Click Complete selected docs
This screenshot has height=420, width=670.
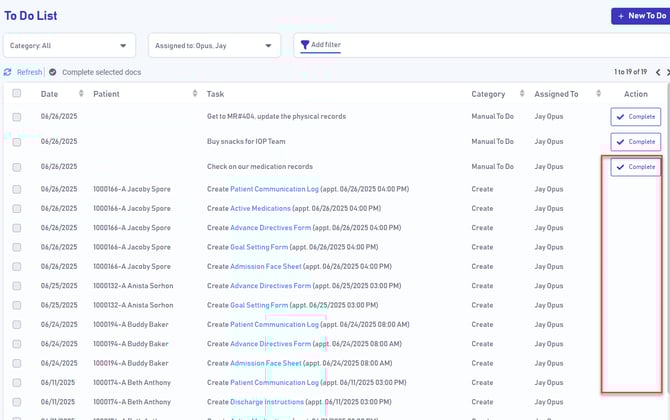coord(101,72)
